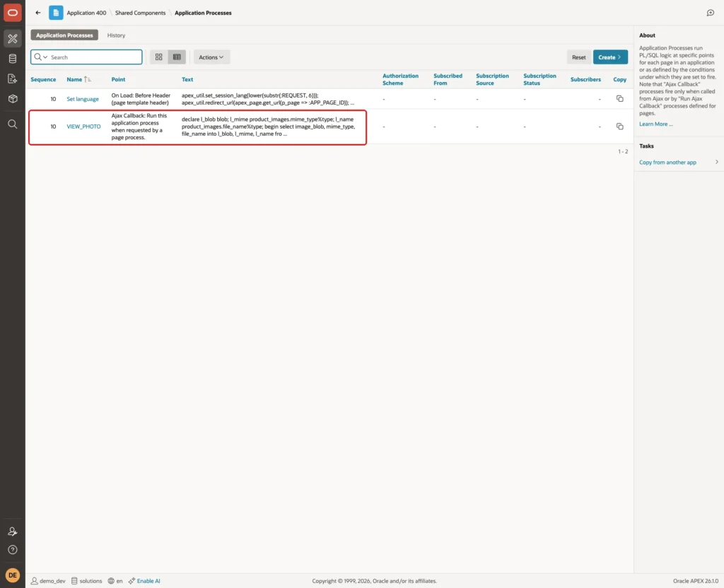Open Shared Components breadcrumb

(141, 13)
